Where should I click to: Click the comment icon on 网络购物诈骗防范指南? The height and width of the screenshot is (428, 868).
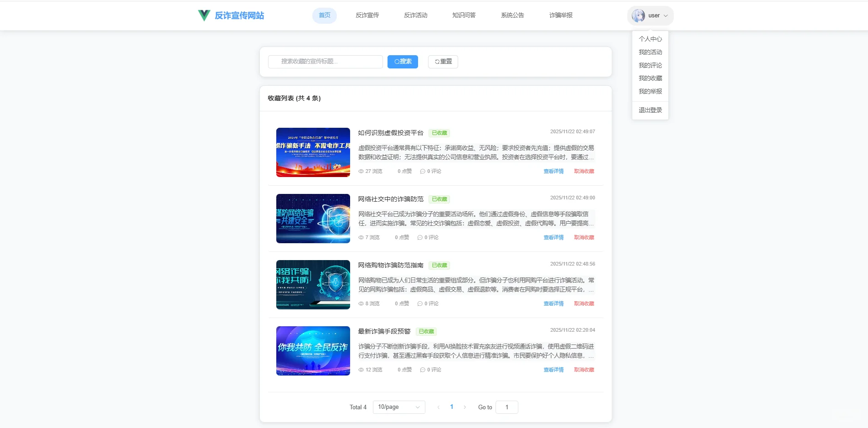click(x=420, y=303)
